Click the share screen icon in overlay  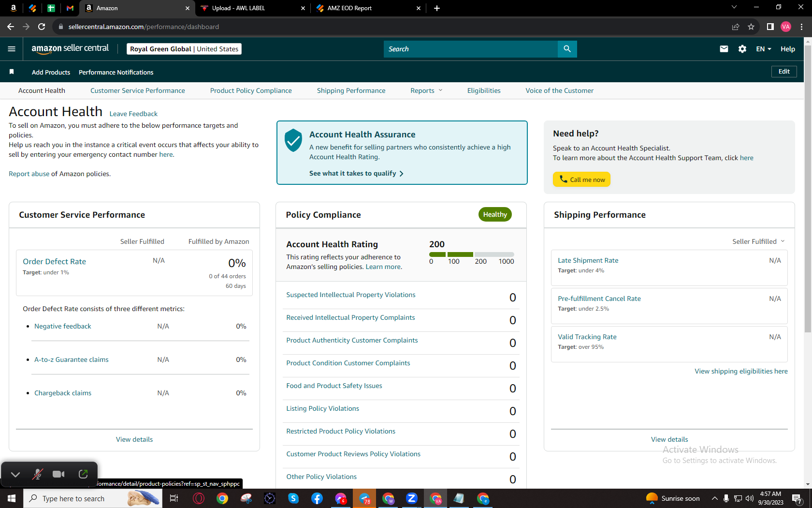83,474
